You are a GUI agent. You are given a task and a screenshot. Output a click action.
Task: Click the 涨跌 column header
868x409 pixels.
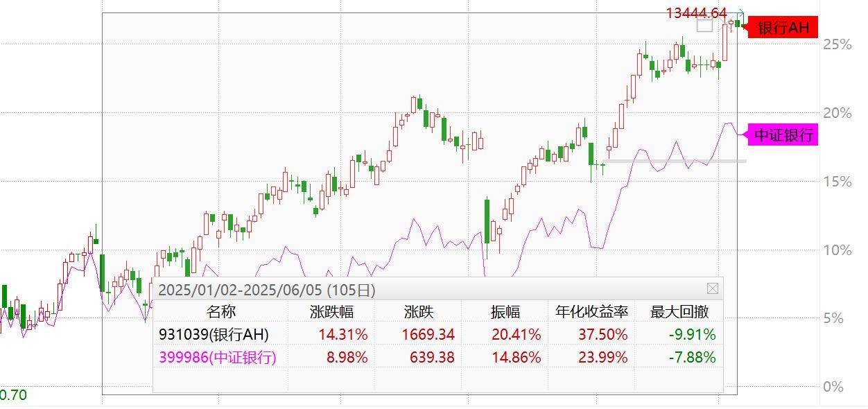pyautogui.click(x=418, y=312)
